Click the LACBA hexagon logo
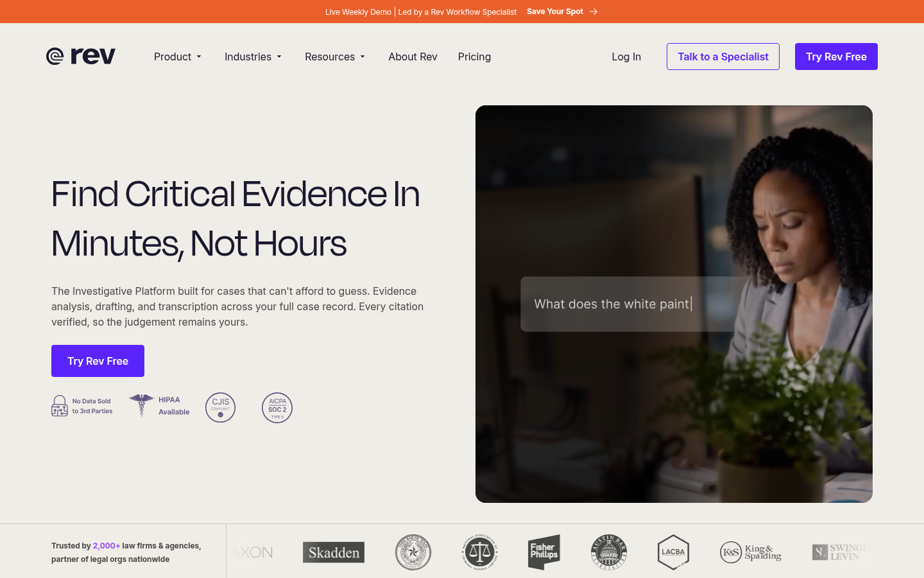This screenshot has width=924, height=578. point(673,552)
